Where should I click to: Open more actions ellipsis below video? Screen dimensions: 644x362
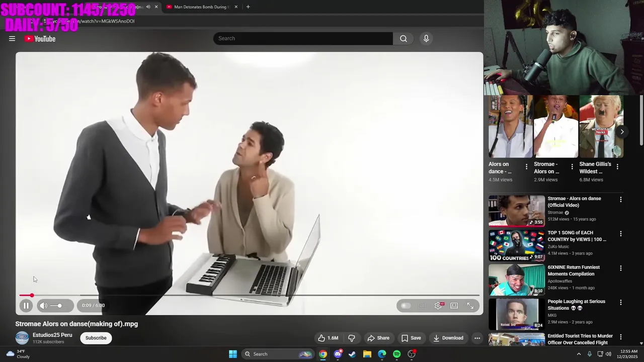(x=477, y=338)
